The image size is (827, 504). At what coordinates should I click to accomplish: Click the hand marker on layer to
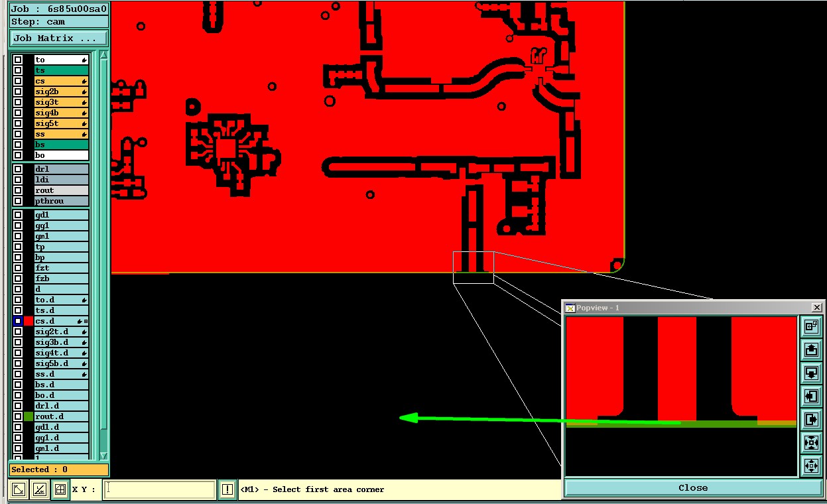84,60
